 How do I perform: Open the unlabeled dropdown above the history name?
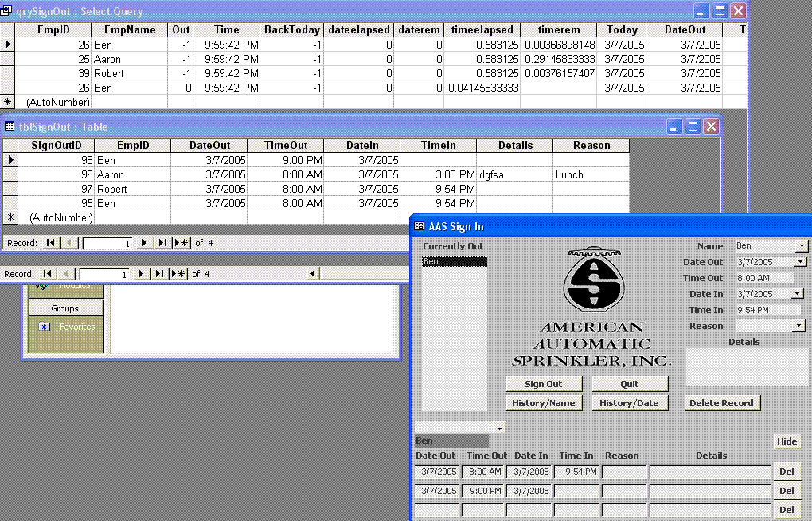pyautogui.click(x=500, y=428)
